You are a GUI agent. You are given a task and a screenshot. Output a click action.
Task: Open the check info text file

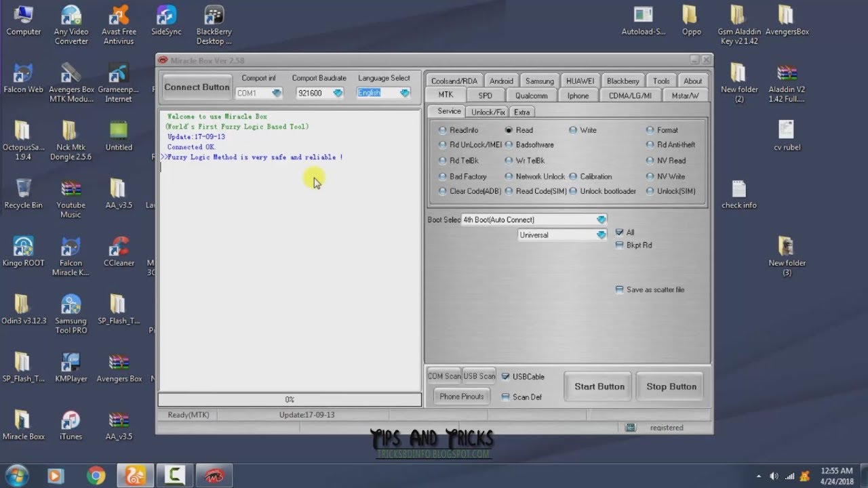click(739, 194)
